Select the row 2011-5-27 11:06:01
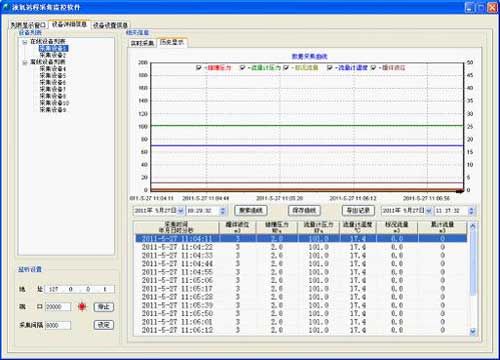The height and width of the screenshot is (360, 500). click(301, 322)
